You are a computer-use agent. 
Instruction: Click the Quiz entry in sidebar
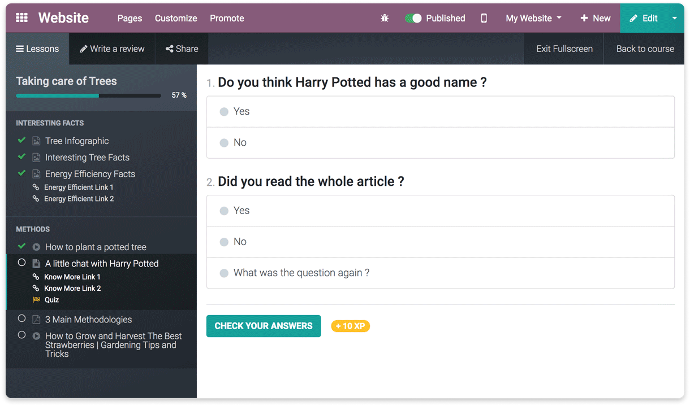tap(51, 300)
